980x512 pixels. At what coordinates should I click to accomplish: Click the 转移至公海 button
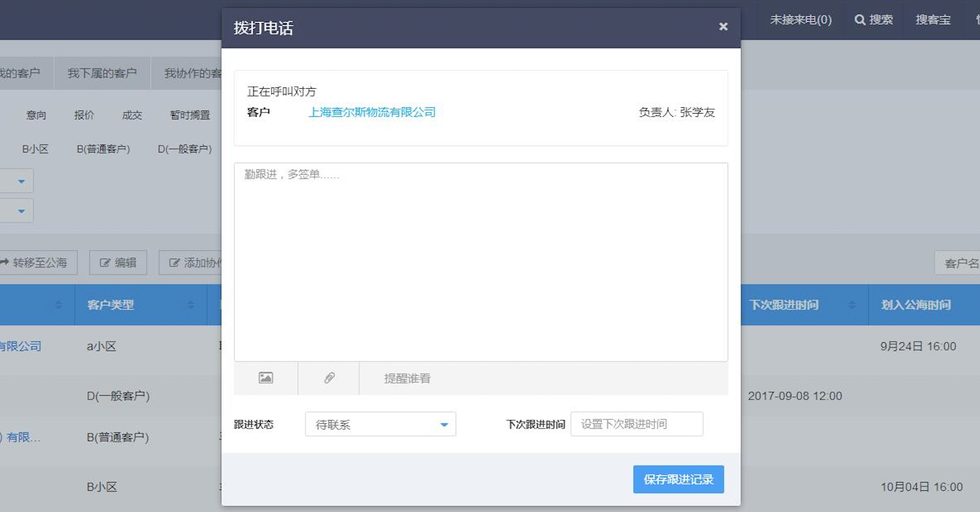click(x=34, y=262)
